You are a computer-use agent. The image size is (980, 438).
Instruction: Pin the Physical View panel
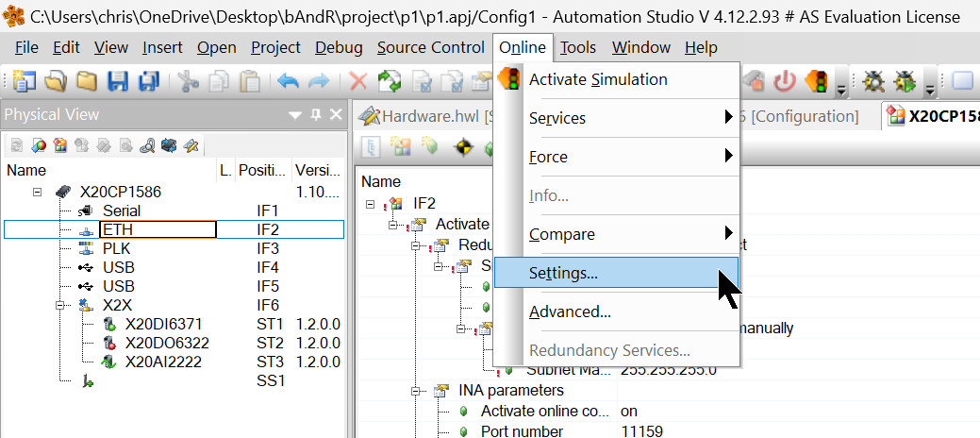pyautogui.click(x=316, y=114)
